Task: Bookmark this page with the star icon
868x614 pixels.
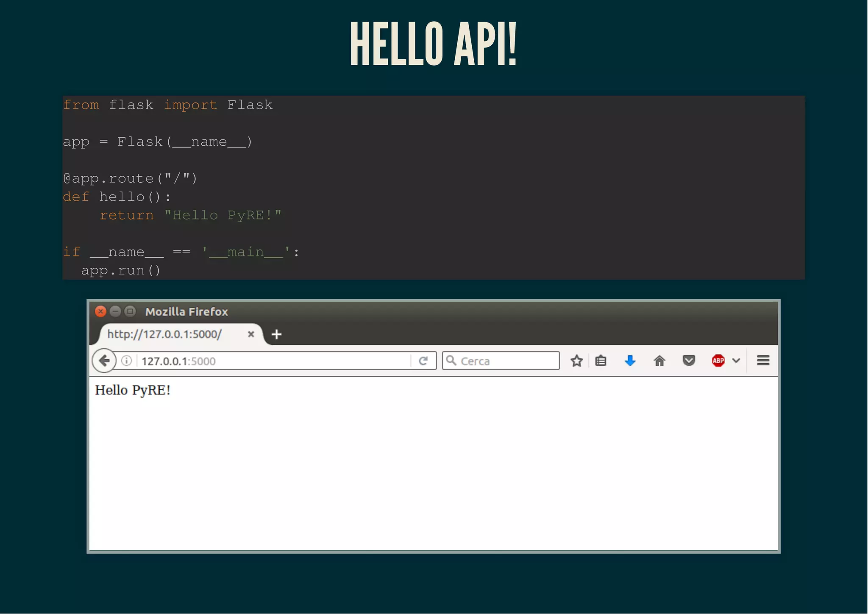Action: click(576, 361)
